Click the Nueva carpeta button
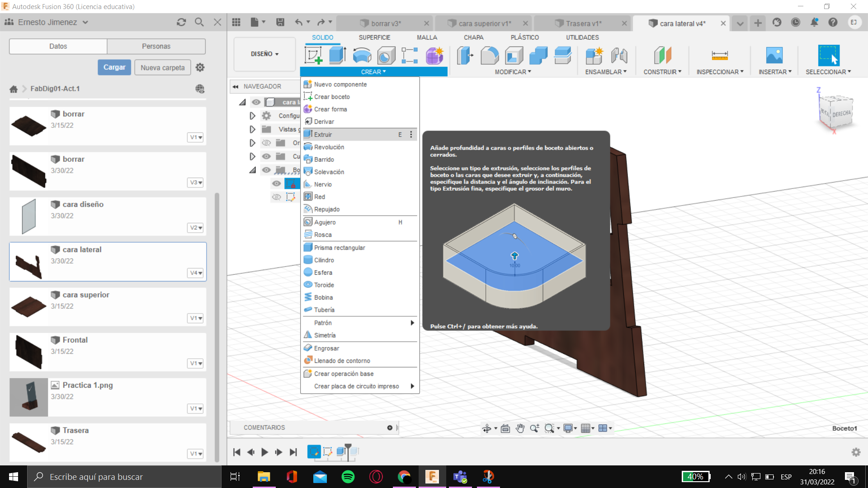This screenshot has width=868, height=488. [x=162, y=67]
